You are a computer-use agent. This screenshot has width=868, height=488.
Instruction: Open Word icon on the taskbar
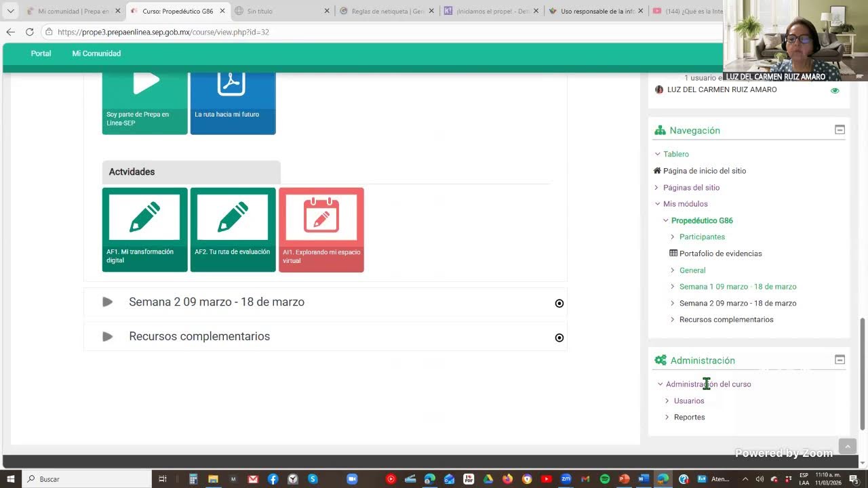click(644, 479)
